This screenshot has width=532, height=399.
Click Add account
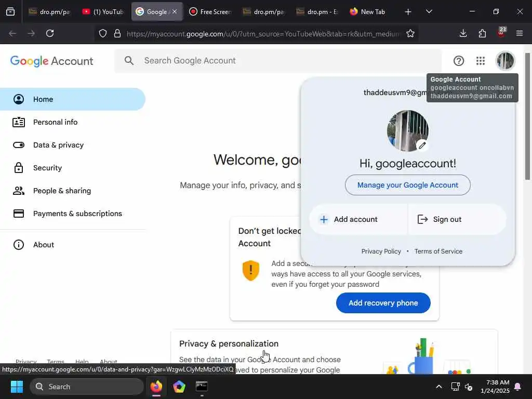[x=358, y=219]
